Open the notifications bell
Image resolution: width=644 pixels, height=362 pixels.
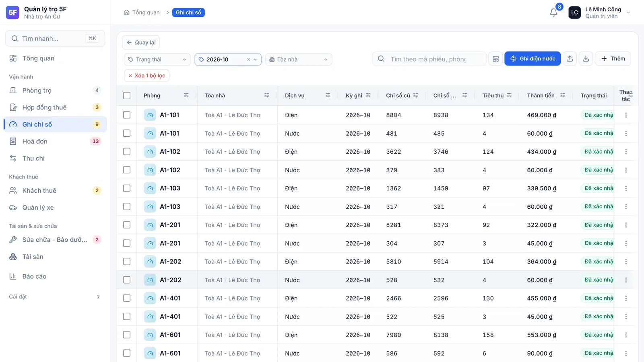pyautogui.click(x=553, y=12)
